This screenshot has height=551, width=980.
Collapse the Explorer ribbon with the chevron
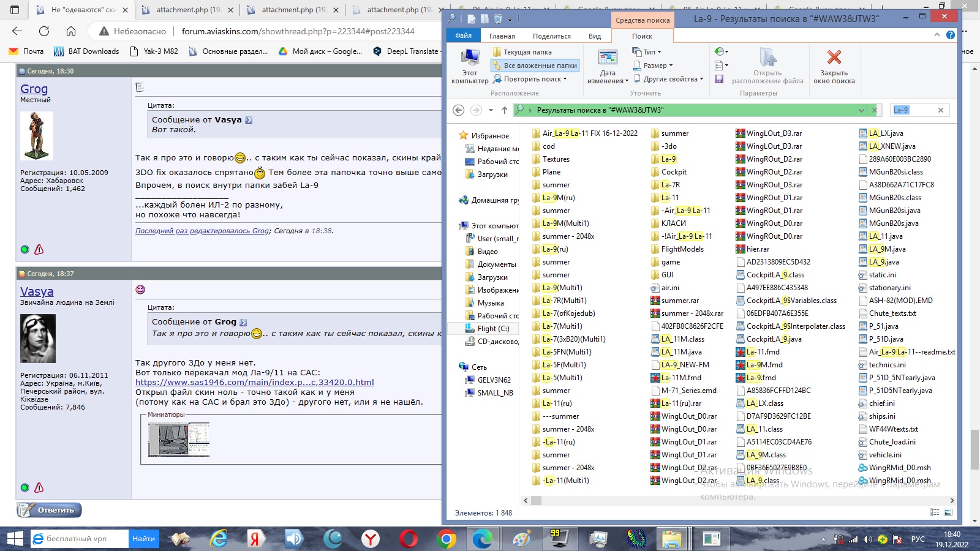(937, 35)
